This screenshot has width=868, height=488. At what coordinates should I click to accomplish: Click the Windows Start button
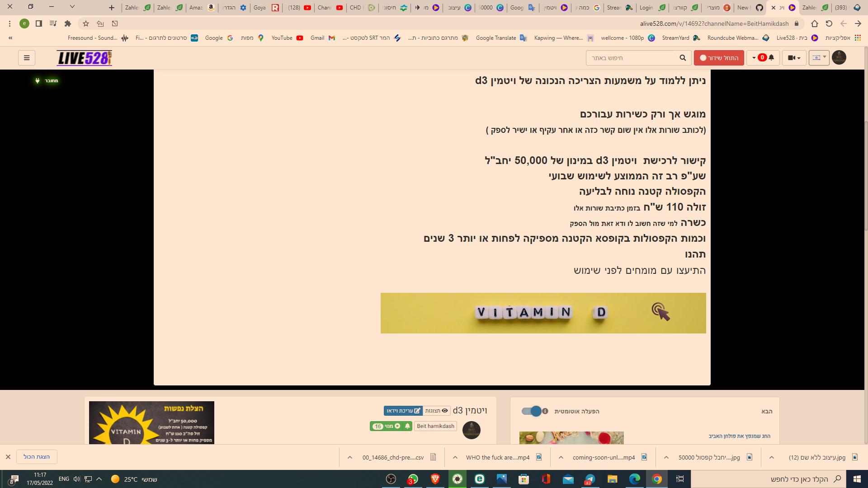click(x=857, y=479)
